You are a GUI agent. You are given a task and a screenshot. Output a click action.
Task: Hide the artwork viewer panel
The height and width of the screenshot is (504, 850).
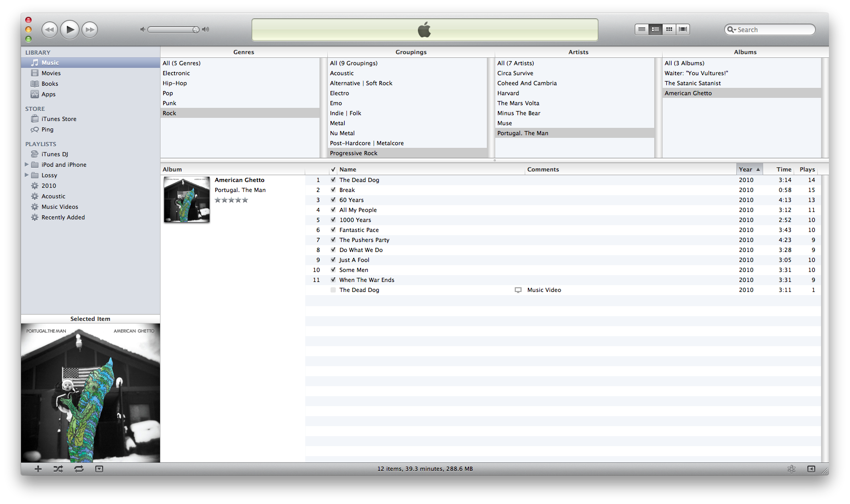pos(99,469)
